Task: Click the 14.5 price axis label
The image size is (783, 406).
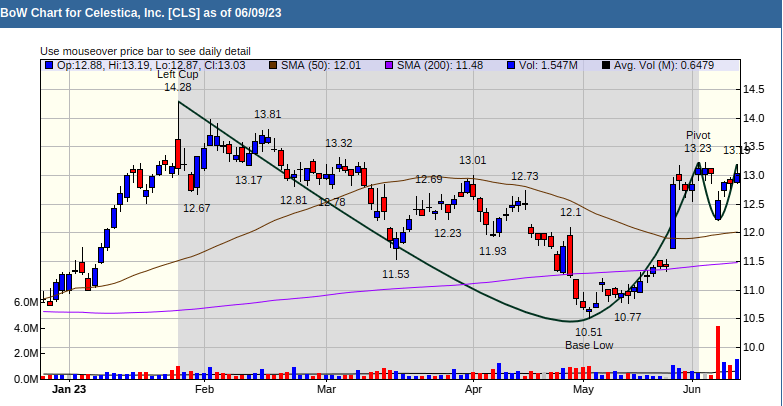Action: pos(754,90)
